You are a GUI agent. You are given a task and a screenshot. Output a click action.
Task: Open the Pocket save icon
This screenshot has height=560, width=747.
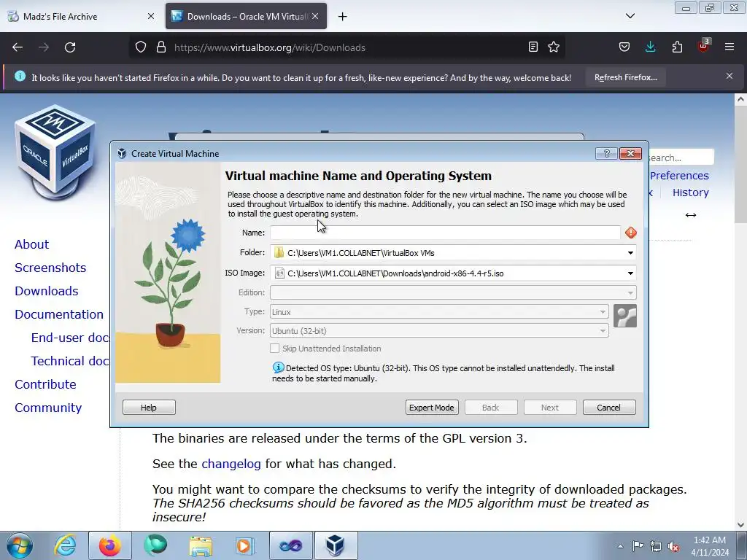624,47
